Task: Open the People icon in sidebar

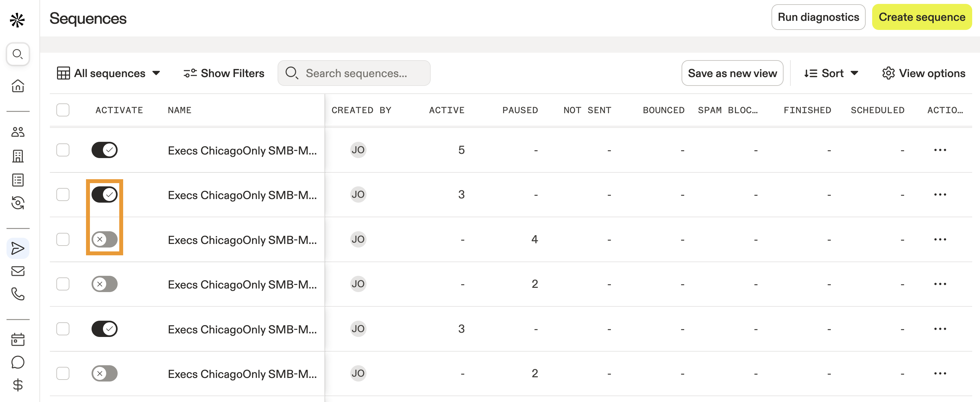Action: click(x=18, y=132)
